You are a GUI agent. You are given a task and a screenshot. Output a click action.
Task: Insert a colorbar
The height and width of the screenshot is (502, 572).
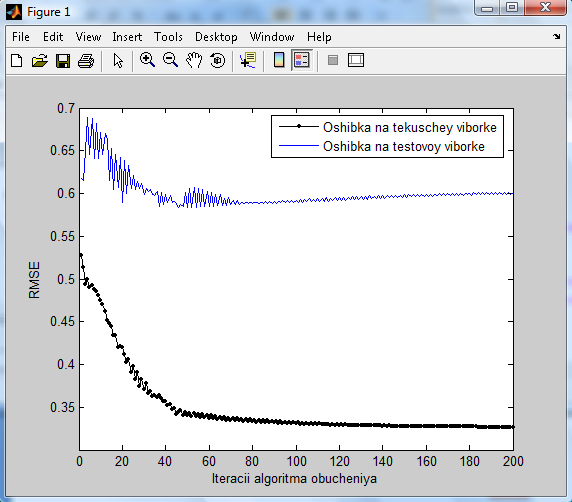click(279, 60)
